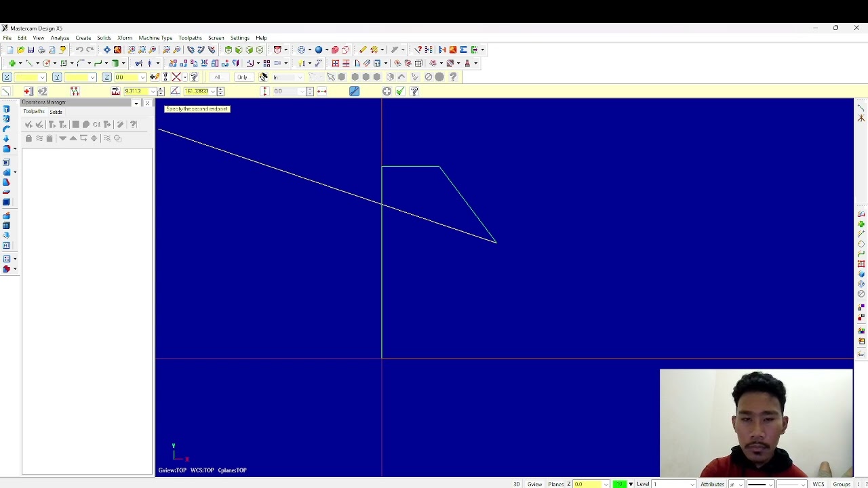Screen dimensions: 868x488
Task: Click the Planes button in status bar
Action: [x=556, y=484]
